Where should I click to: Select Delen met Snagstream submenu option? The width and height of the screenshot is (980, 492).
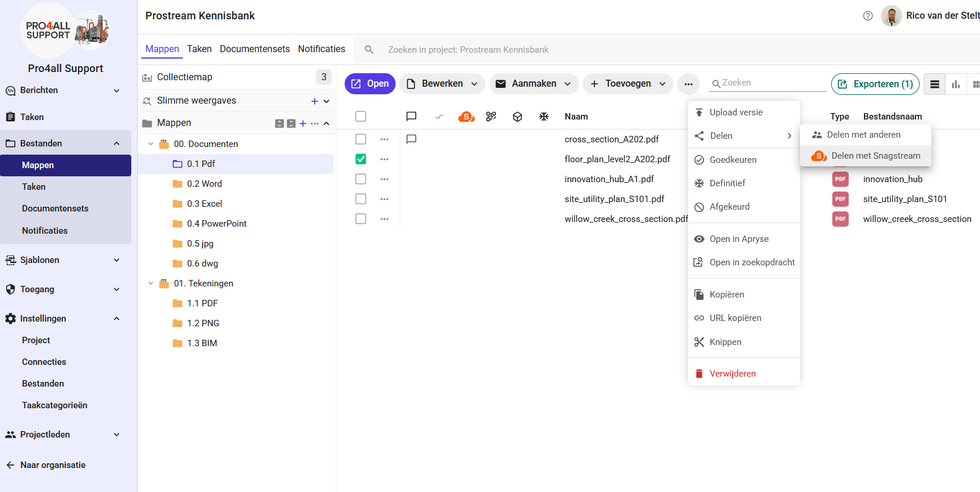click(x=866, y=156)
